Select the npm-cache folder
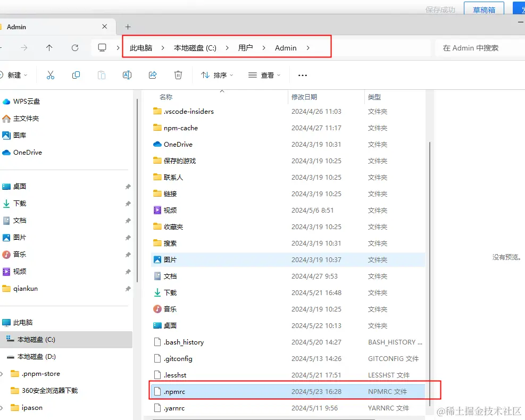525x420 pixels. [288, 128]
